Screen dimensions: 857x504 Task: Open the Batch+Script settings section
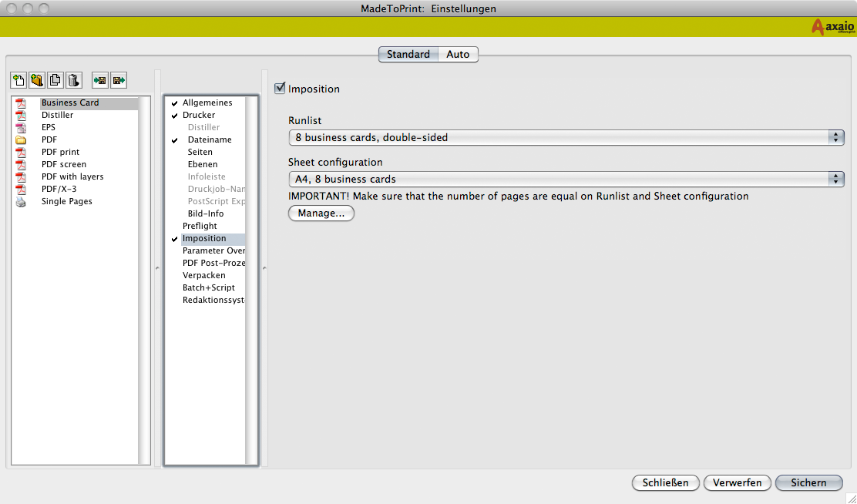coord(209,288)
